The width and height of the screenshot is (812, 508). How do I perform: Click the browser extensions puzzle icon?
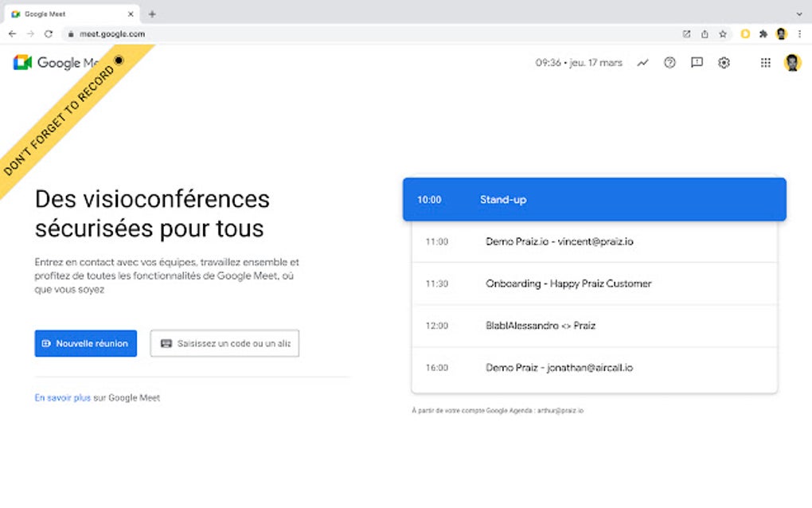[x=762, y=34]
